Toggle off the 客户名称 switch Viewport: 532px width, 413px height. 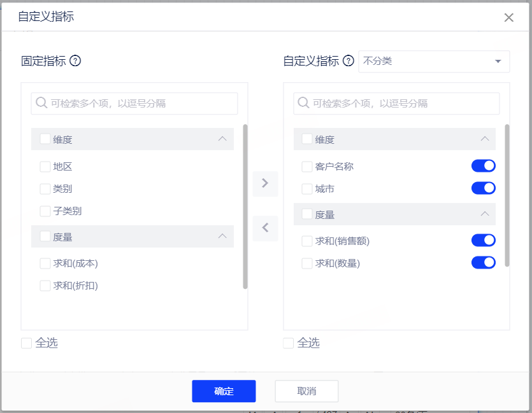[x=483, y=166]
